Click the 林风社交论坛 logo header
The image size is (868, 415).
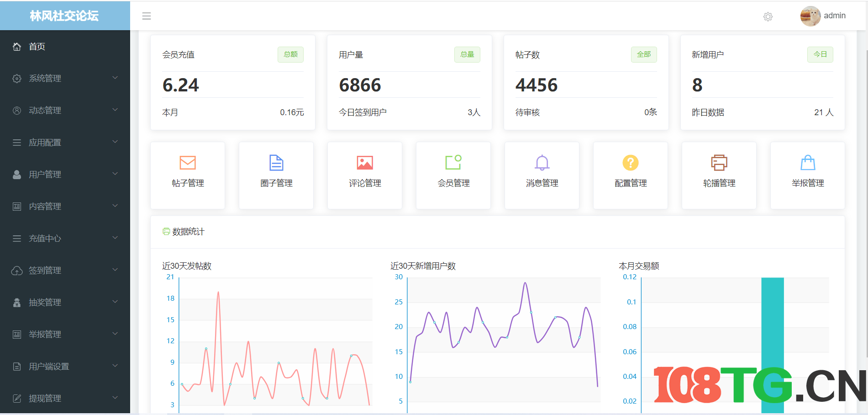click(x=64, y=16)
